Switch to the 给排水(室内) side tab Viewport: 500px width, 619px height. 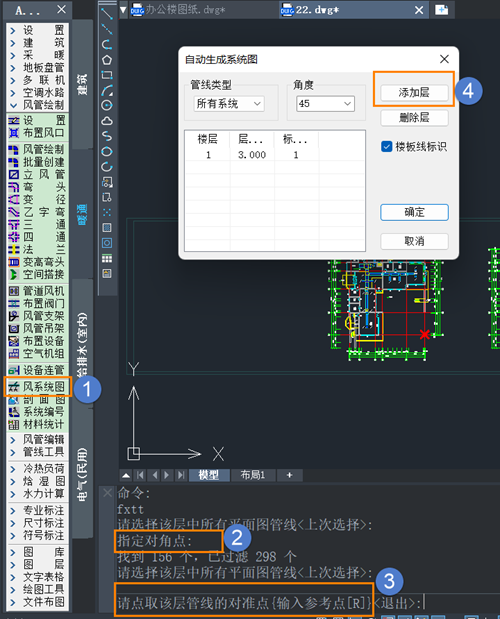[x=82, y=344]
